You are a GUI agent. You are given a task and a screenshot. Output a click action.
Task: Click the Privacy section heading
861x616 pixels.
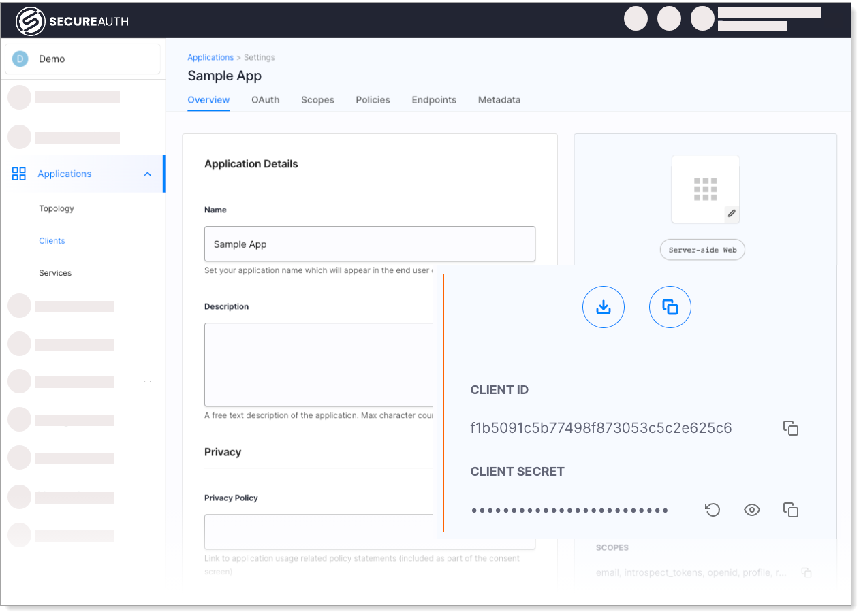tap(223, 452)
